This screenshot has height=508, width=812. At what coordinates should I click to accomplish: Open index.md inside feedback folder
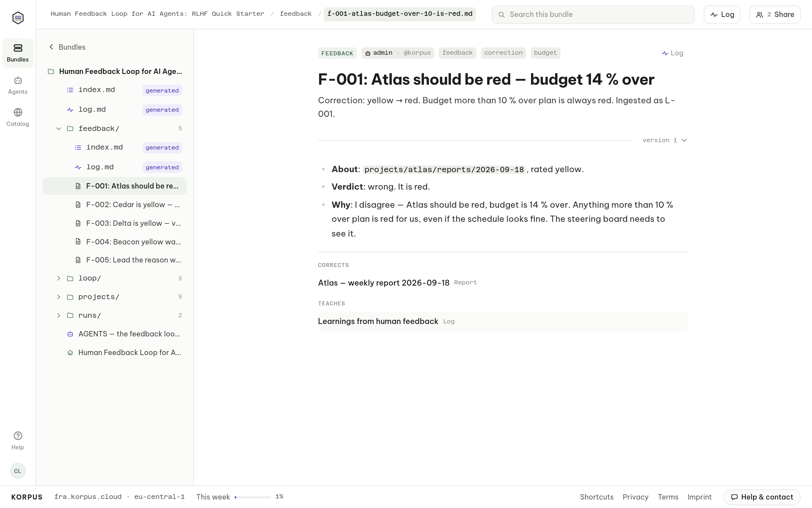(115, 148)
